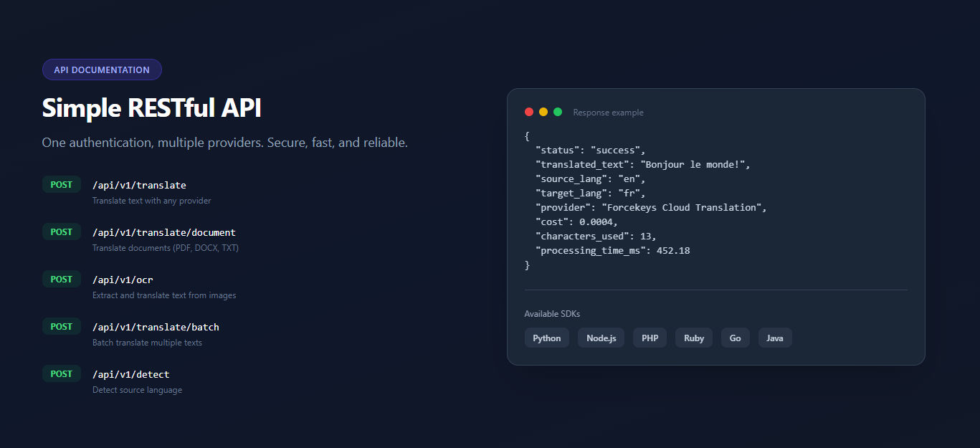Click the POST badge for /api/v1/translate

pos(62,185)
